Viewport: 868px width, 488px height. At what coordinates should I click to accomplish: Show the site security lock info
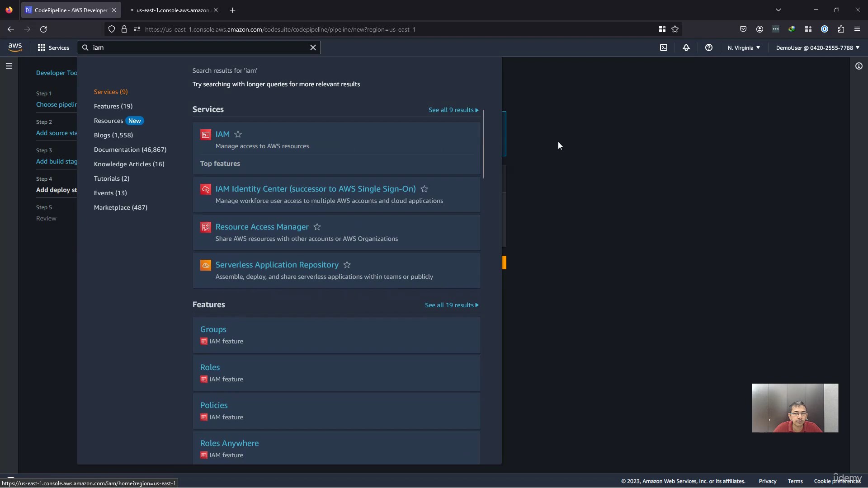pos(124,29)
